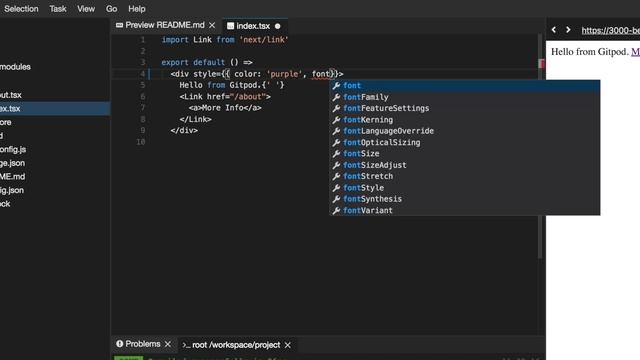Click the terminal prompt icon on tab
Screen dimensions: 640x360
pos(186,345)
